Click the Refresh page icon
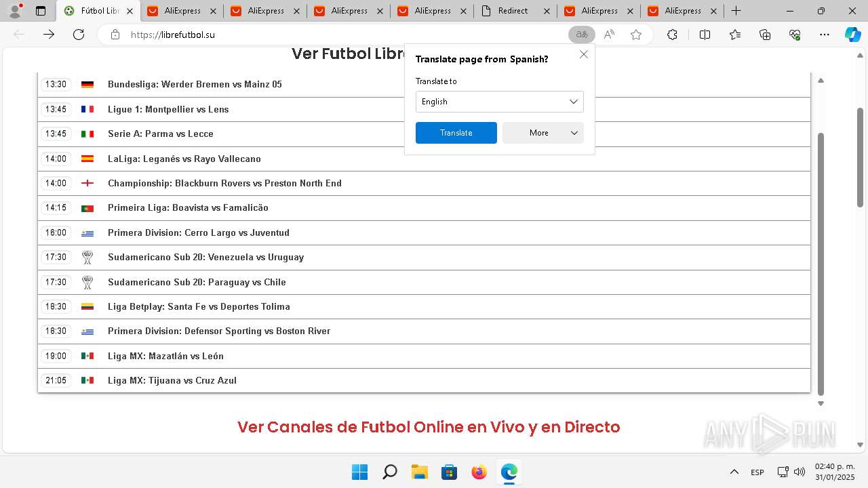Viewport: 868px width, 488px height. (x=79, y=35)
